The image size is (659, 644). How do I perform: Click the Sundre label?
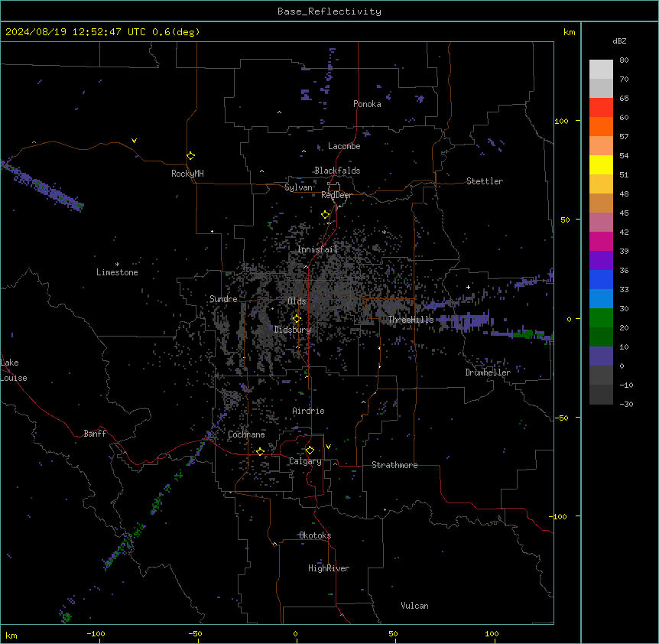pyautogui.click(x=223, y=299)
